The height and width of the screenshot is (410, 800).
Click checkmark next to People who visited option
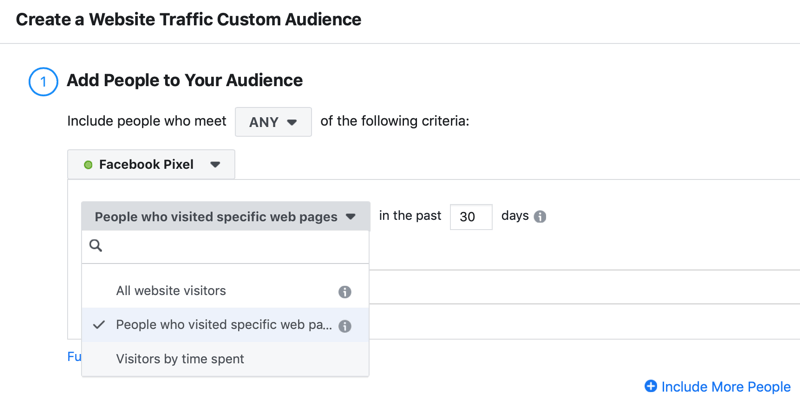98,325
